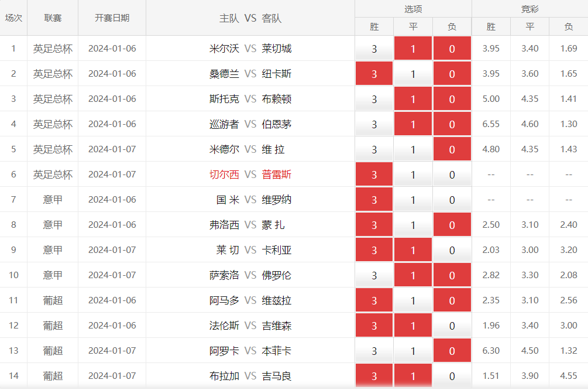Click odds value 2.82 in row 10
This screenshot has width=588, height=390.
(x=491, y=275)
